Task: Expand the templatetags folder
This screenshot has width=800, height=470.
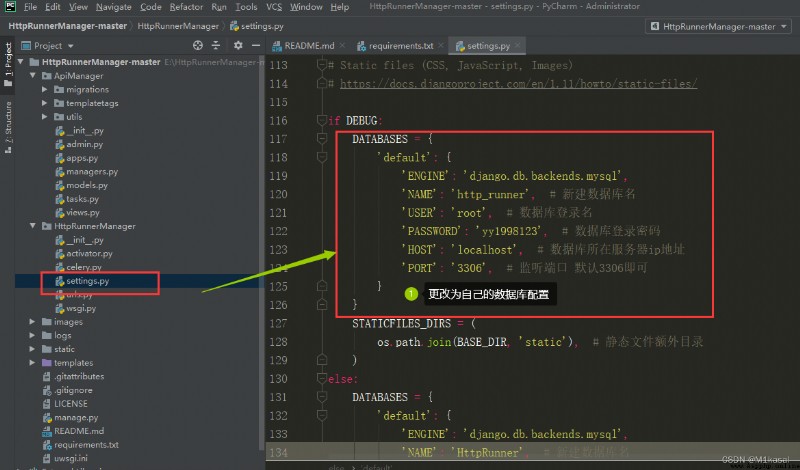Action: click(45, 103)
